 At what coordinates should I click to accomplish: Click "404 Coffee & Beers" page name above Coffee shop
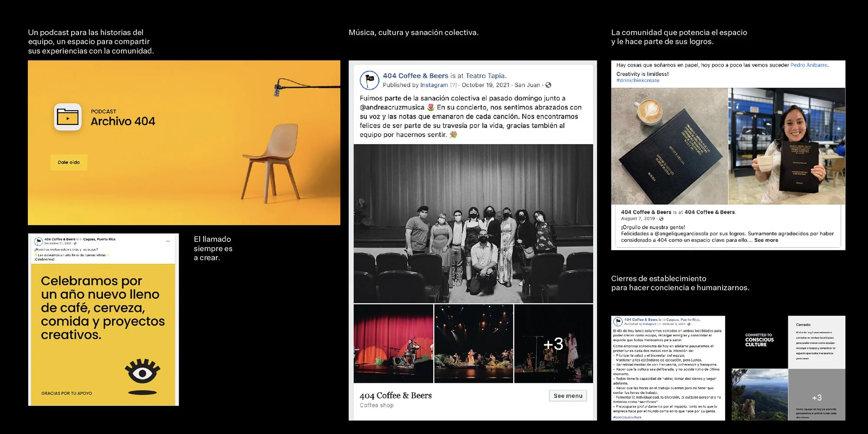[395, 395]
